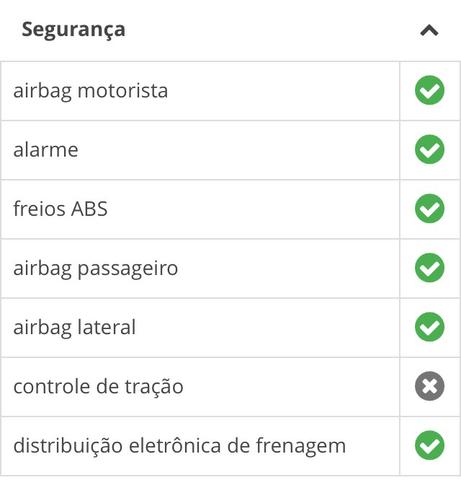The height and width of the screenshot is (480, 461).
Task: Select the airbag lateral text
Action: coord(74,327)
